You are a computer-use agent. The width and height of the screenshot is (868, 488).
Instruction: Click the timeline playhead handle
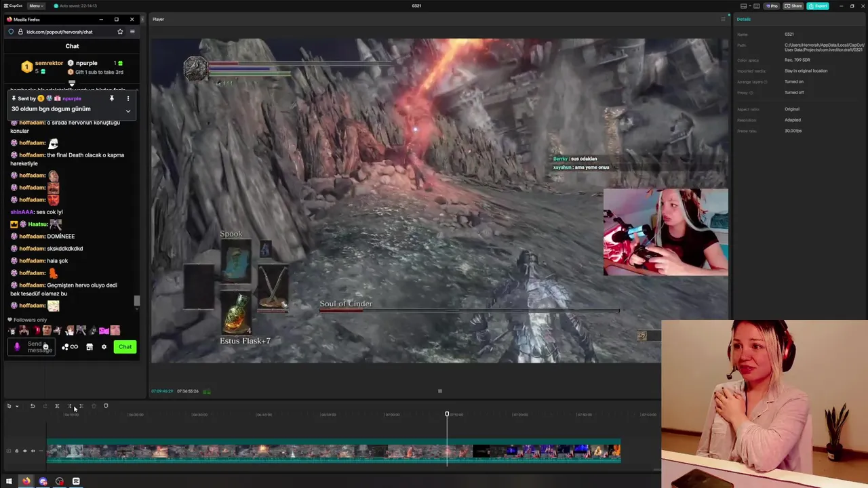447,413
